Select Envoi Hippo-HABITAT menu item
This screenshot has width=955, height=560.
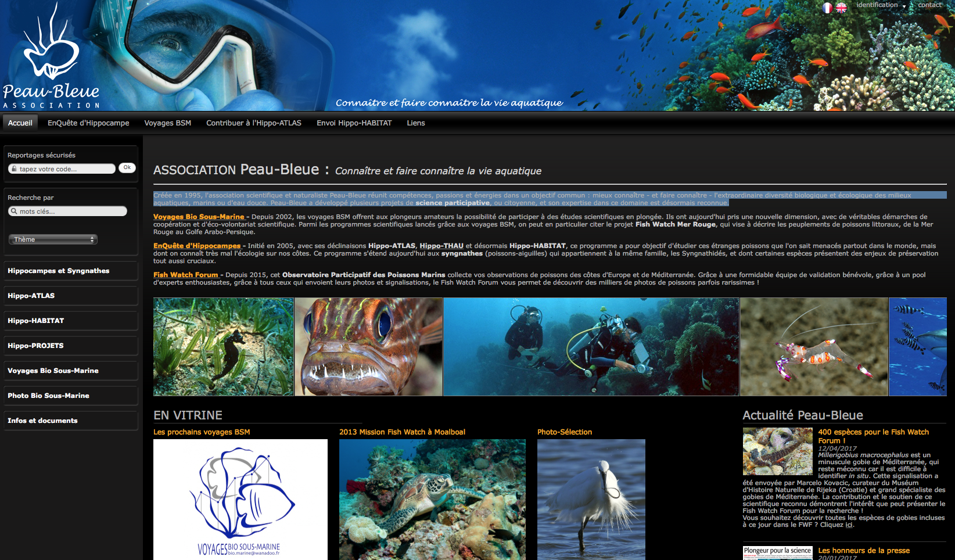point(354,123)
